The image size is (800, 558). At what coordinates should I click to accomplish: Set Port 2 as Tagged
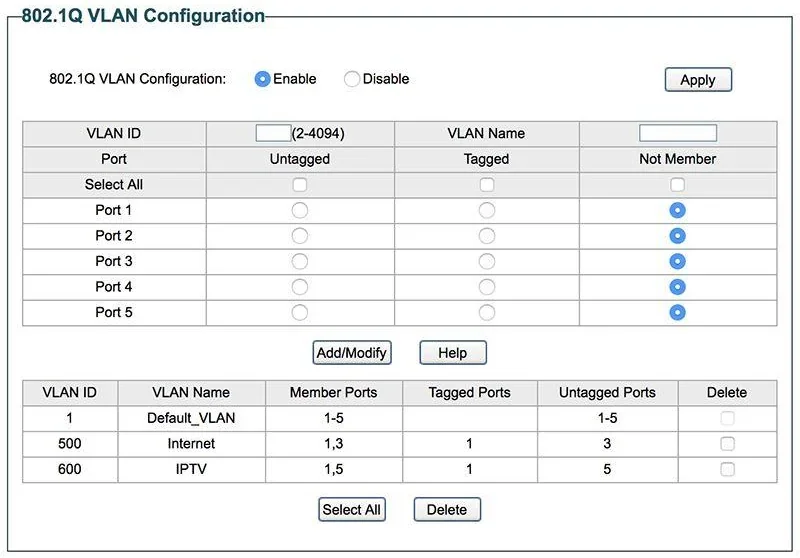[487, 236]
